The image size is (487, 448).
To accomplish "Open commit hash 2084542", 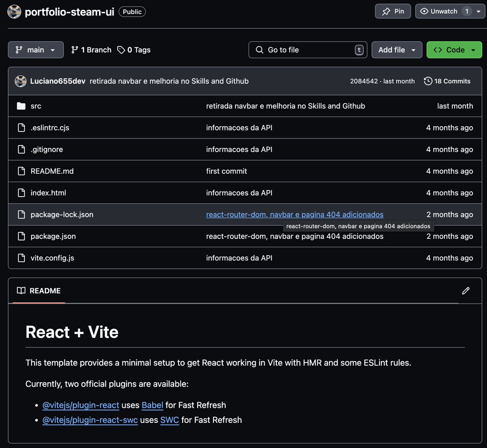I will (364, 81).
